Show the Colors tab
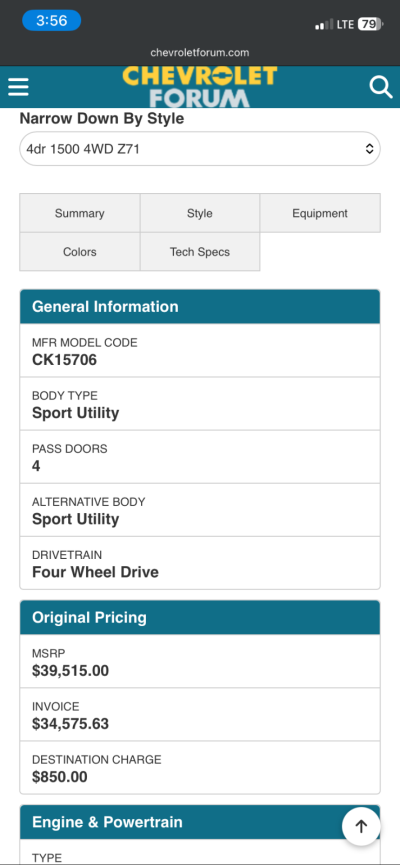Viewport: 400px width, 865px height. coord(79,252)
